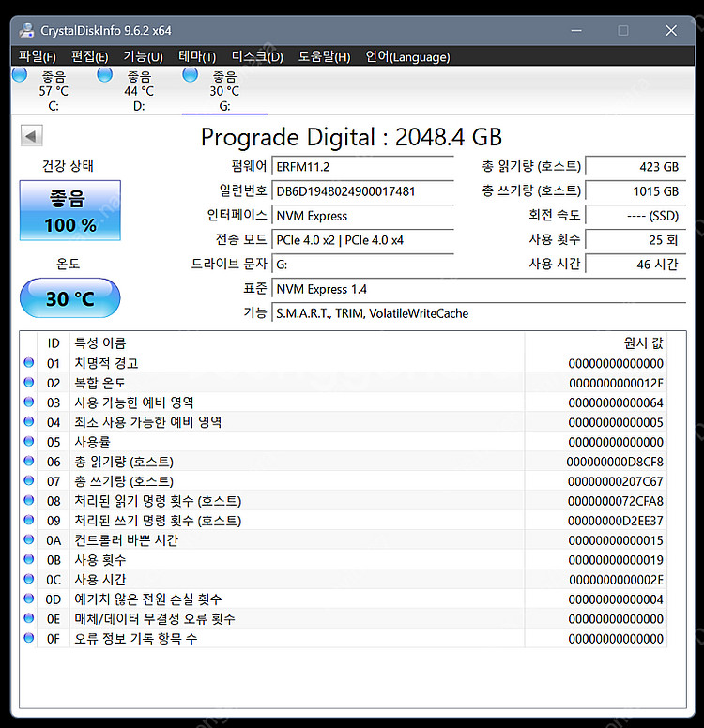Click the ID column header

[x=54, y=343]
